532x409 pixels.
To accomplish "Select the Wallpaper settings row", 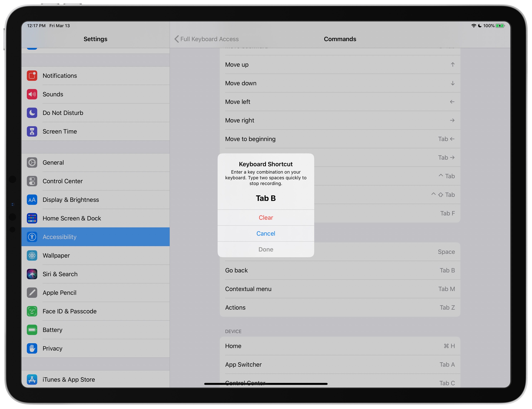I will (96, 255).
